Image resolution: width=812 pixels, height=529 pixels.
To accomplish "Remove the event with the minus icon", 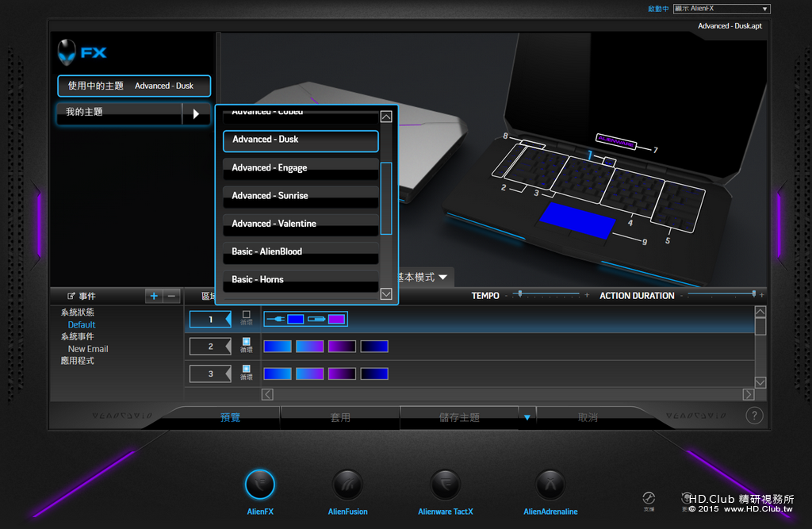I will [x=171, y=296].
